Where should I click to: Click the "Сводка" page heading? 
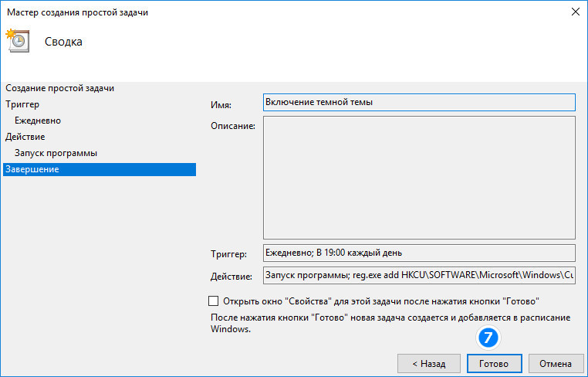click(x=63, y=41)
